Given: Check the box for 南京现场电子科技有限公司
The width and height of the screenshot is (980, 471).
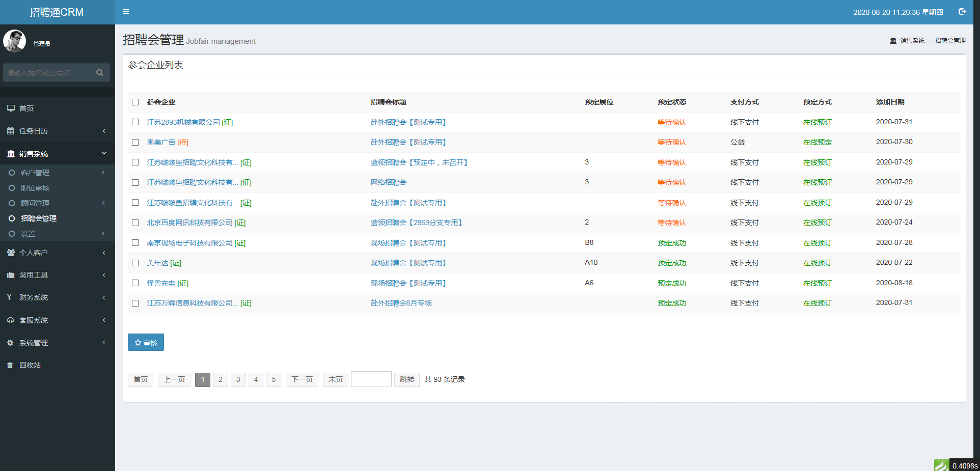Looking at the screenshot, I should [135, 243].
